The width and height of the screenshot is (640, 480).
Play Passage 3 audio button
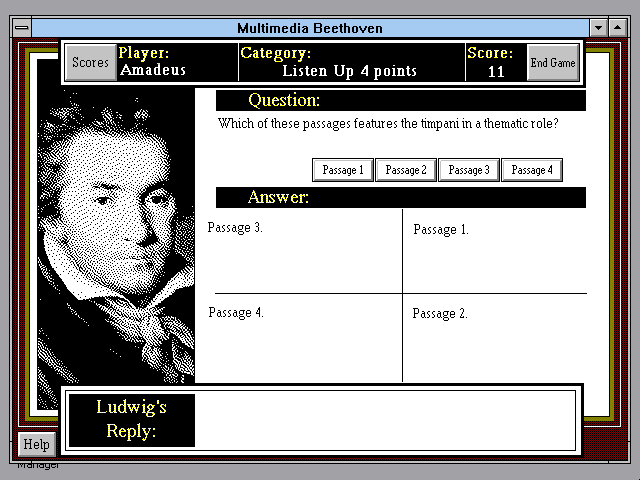click(x=469, y=170)
